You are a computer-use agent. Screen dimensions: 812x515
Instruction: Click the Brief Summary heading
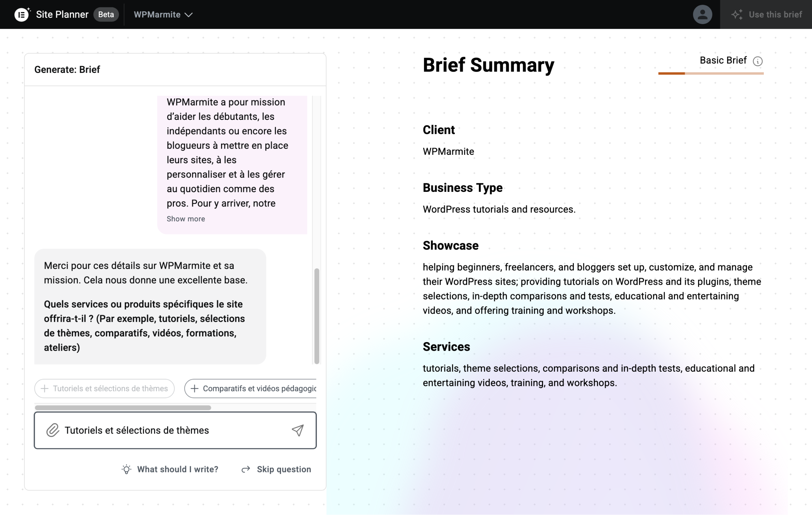[x=488, y=65]
